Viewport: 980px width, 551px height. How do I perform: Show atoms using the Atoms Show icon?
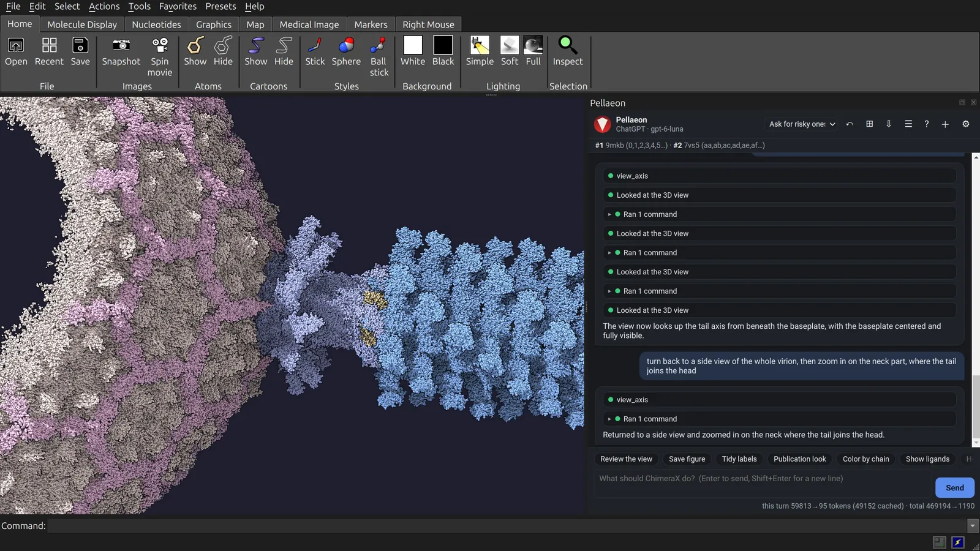[x=195, y=51]
